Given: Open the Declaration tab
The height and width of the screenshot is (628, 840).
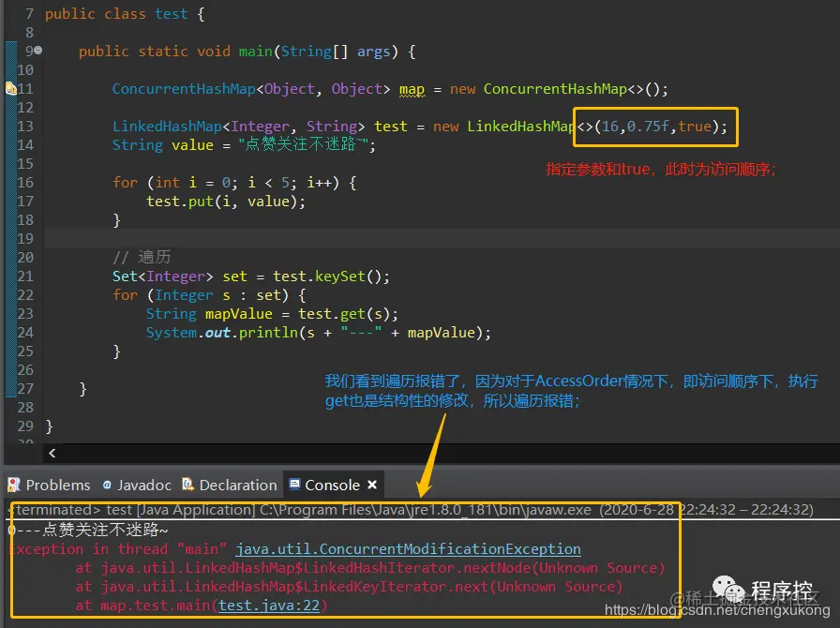Looking at the screenshot, I should click(230, 485).
